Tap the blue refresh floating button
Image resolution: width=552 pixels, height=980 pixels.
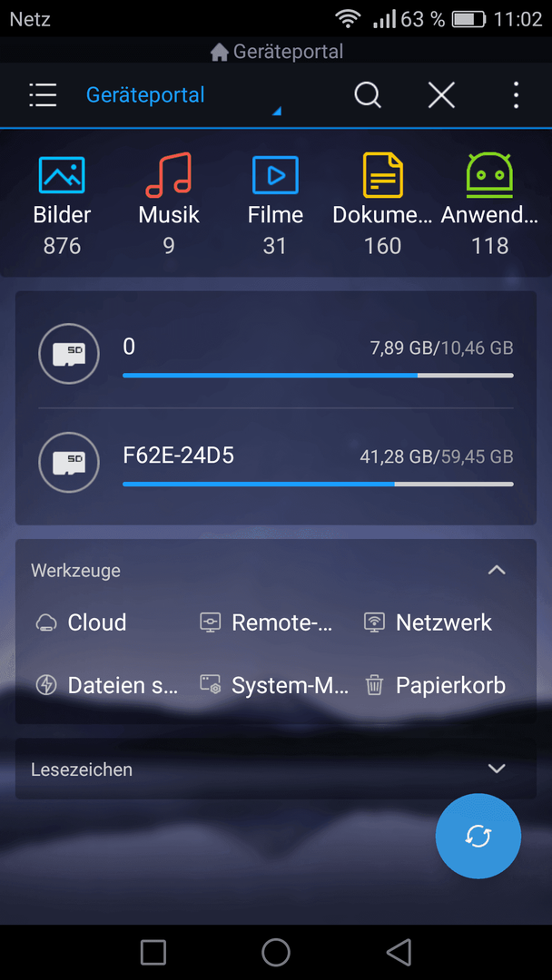click(x=478, y=837)
